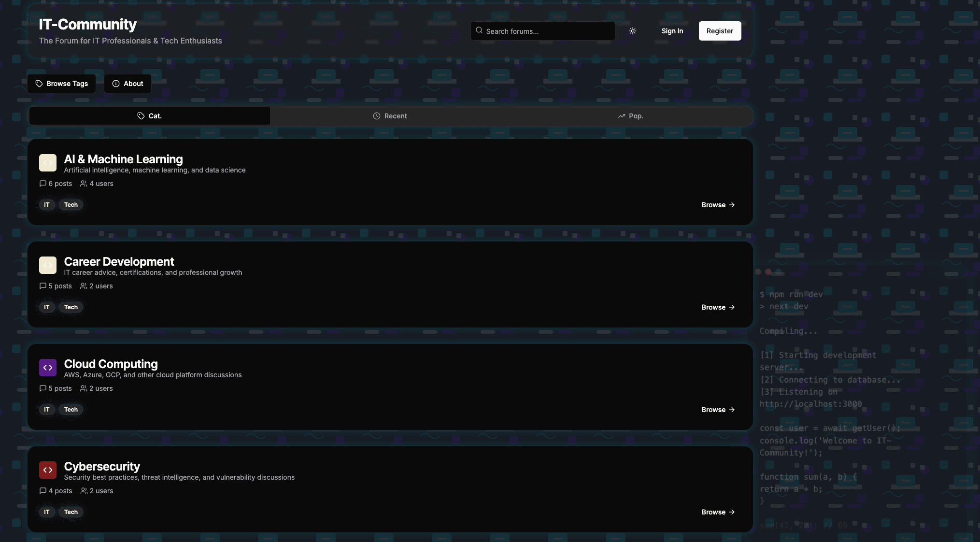The height and width of the screenshot is (542, 980).
Task: Switch to the Recent tab
Action: (x=390, y=116)
